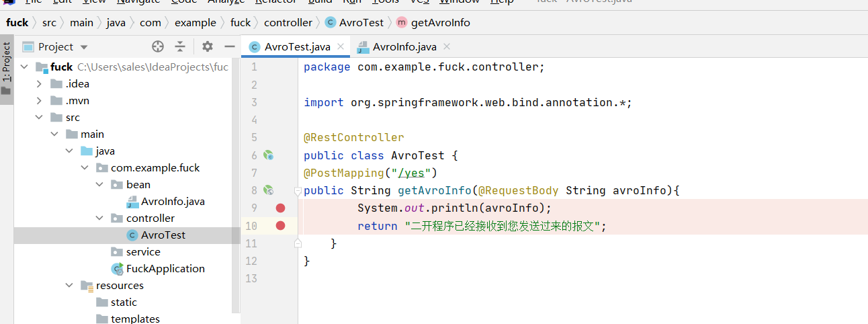Screen dimensions: 868x324
Task: Click the resources folder icon
Action: (87, 286)
